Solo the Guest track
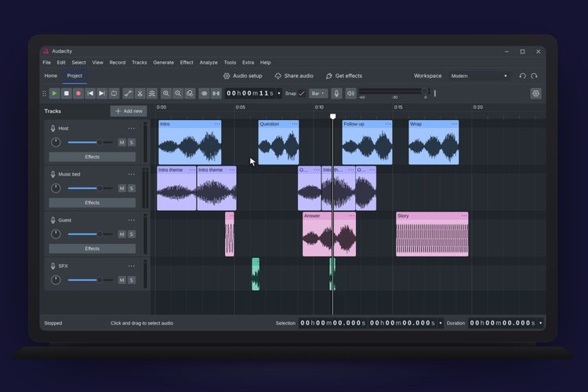This screenshot has height=392, width=588. click(132, 234)
